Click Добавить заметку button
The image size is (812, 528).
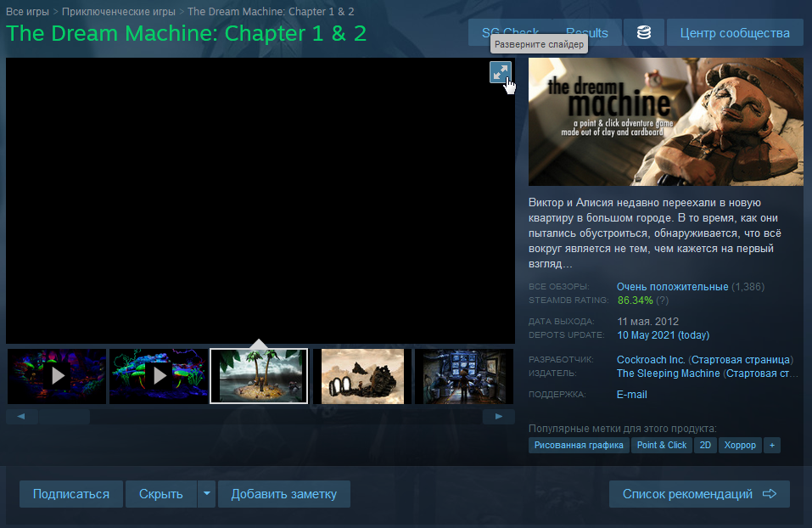point(283,494)
